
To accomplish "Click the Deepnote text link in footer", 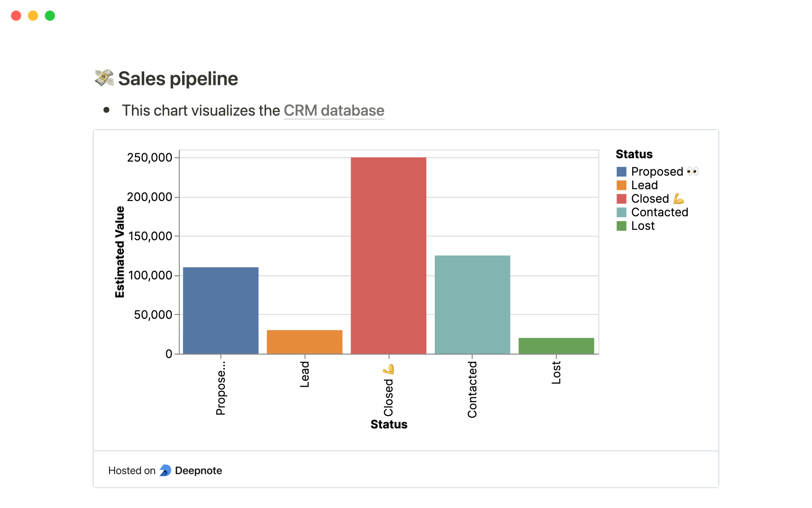I will [199, 470].
